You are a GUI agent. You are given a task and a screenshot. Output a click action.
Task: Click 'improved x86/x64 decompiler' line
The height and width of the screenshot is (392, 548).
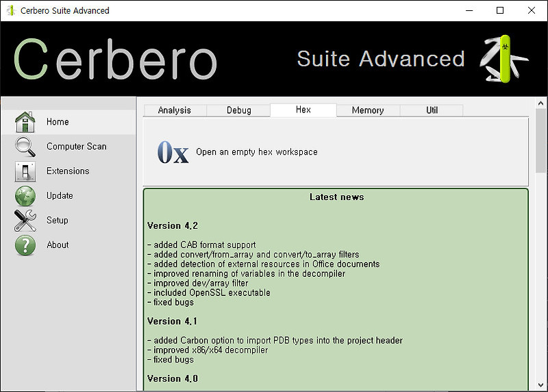pyautogui.click(x=208, y=350)
